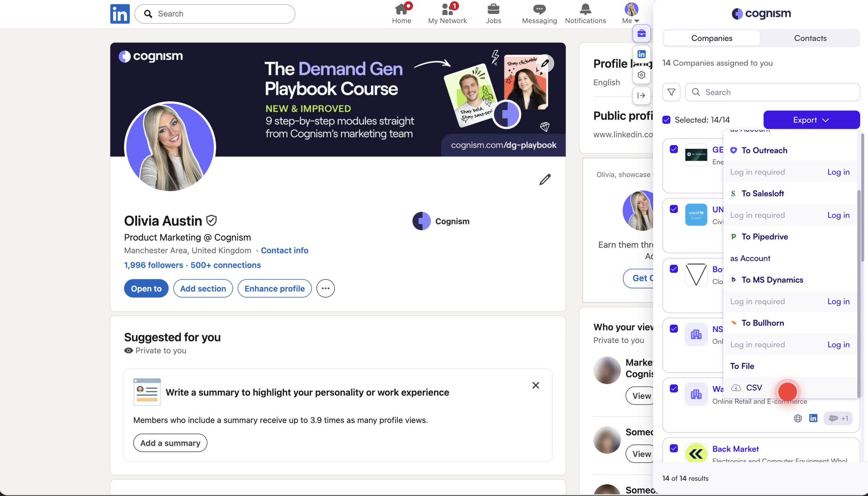Uncheck the Back Market company checkbox
This screenshot has width=868, height=496.
pyautogui.click(x=673, y=448)
